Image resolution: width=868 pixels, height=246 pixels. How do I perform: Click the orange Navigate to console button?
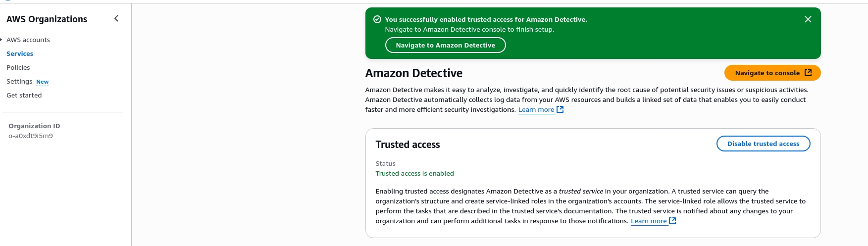click(x=772, y=73)
